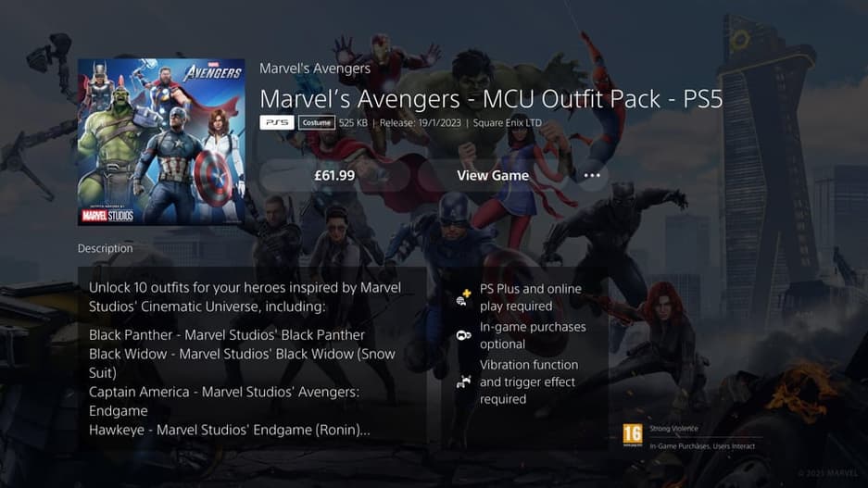Expand the truncated description text box

(x=252, y=358)
